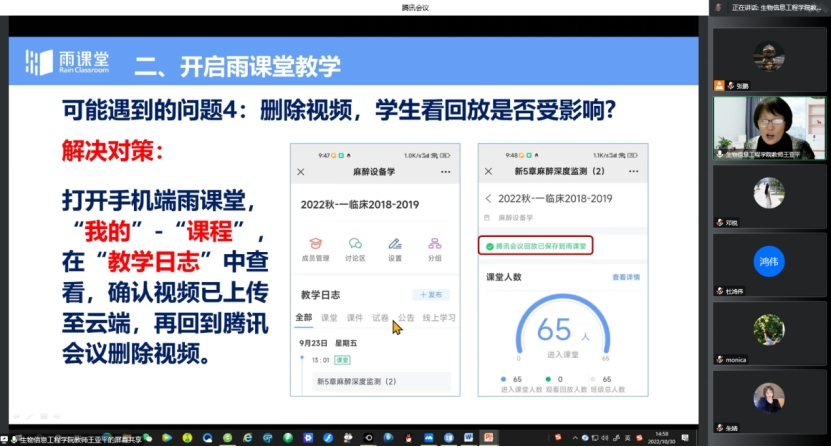Click the red Sogou input icon in tray
Image resolution: width=831 pixels, height=447 pixels.
pos(639,438)
